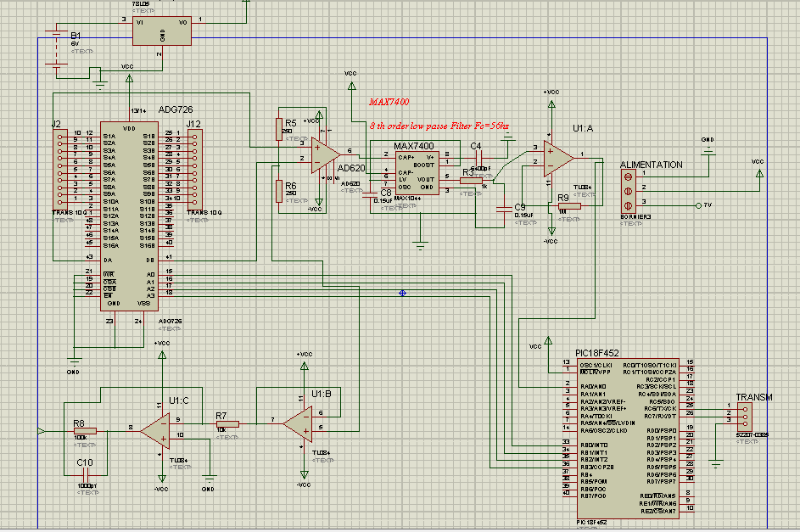
Task: Click the U1:B reference label
Action: 322,394
